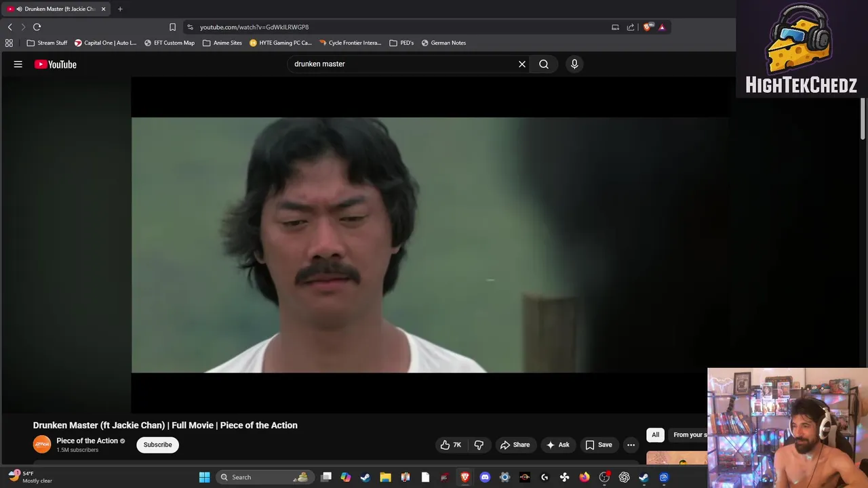Select the 'From your search' filter chip
The height and width of the screenshot is (488, 868).
(x=690, y=434)
